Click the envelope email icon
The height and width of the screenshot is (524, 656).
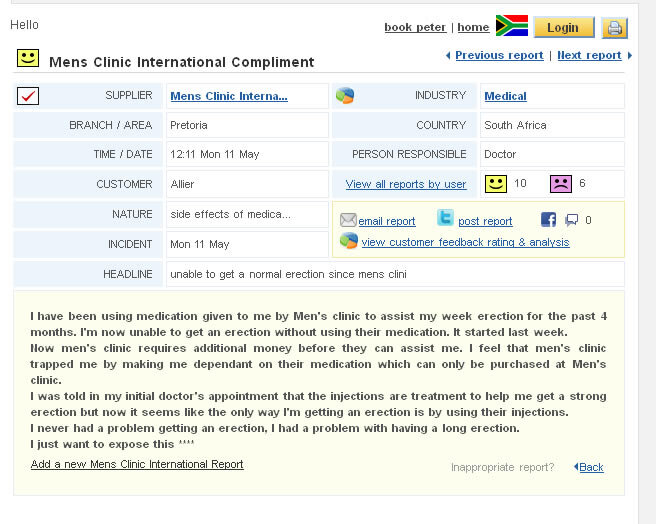coord(348,220)
